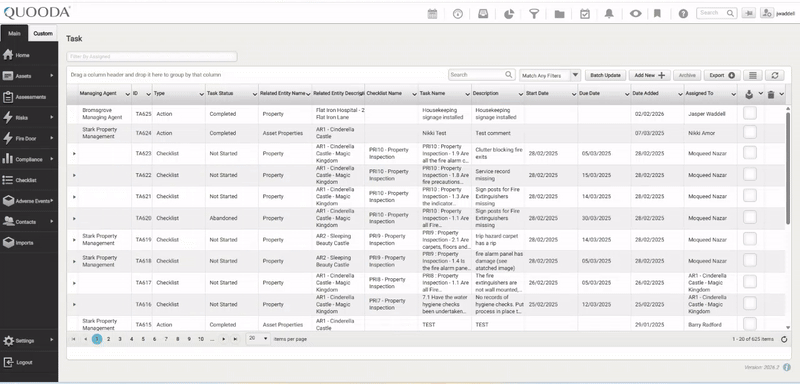Click the Batch Update button
The image size is (800, 384).
pos(605,75)
